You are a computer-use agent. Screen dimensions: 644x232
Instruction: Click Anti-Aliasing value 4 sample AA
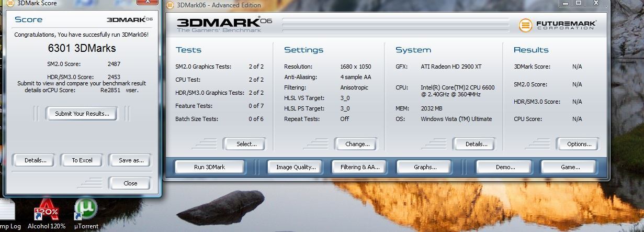click(356, 77)
